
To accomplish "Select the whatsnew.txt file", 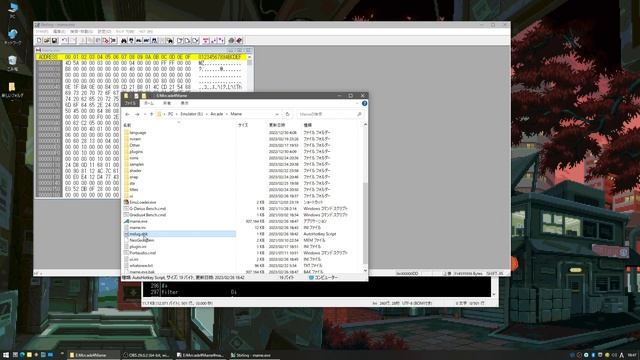I will point(141,265).
